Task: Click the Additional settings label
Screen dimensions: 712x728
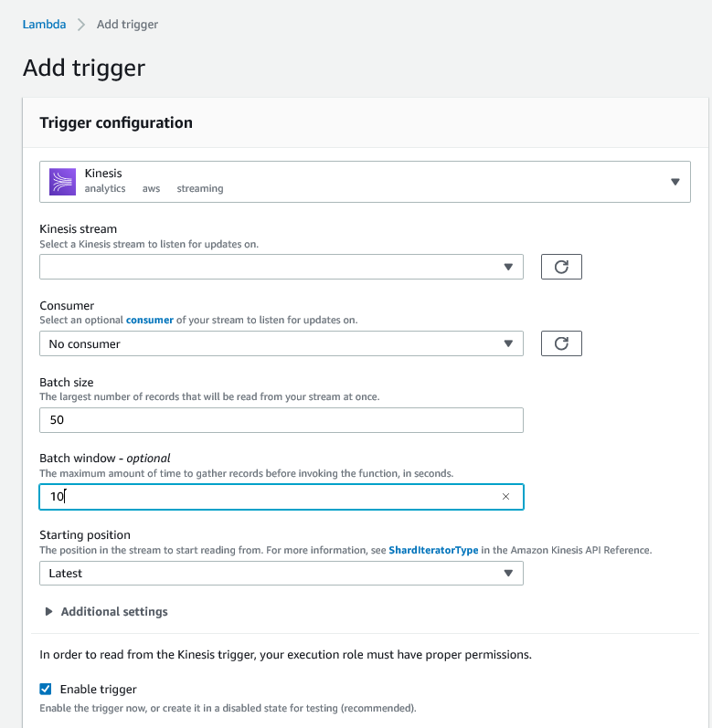Action: (114, 611)
